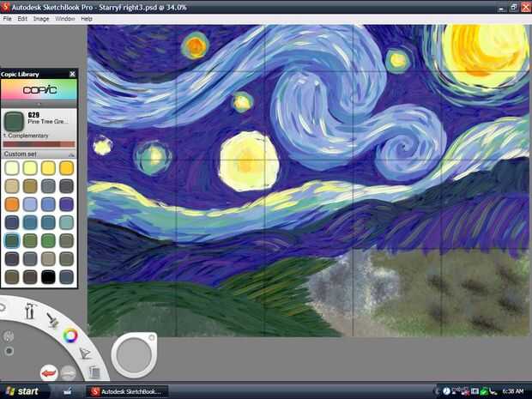Open the Image menu
The height and width of the screenshot is (399, 532).
point(41,19)
